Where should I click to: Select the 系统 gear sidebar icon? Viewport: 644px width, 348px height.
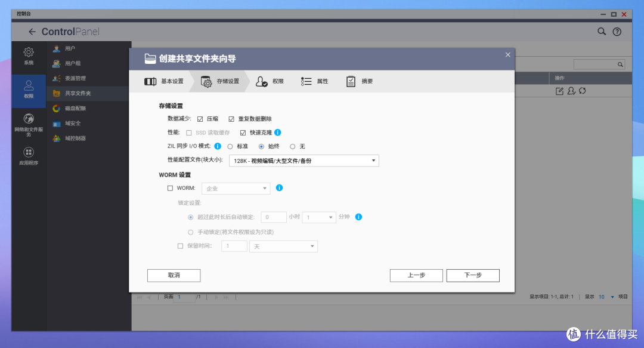(x=29, y=56)
